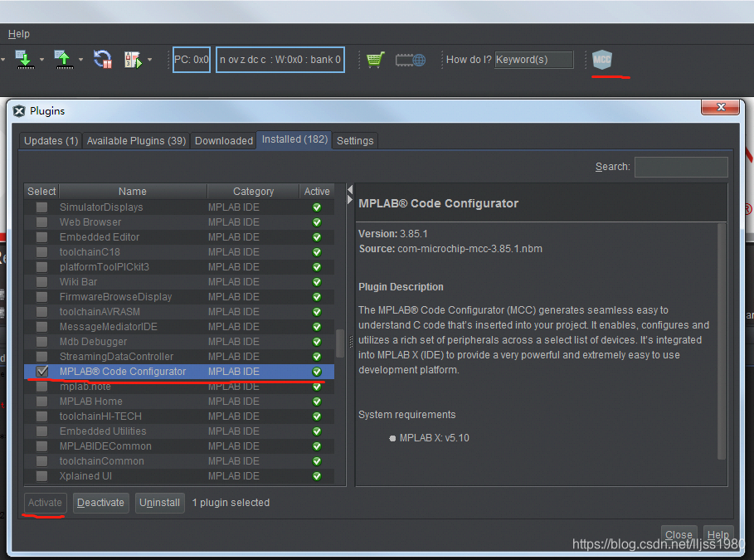The width and height of the screenshot is (754, 560).
Task: Click the Plugins dialog title bar icon
Action: pyautogui.click(x=19, y=111)
